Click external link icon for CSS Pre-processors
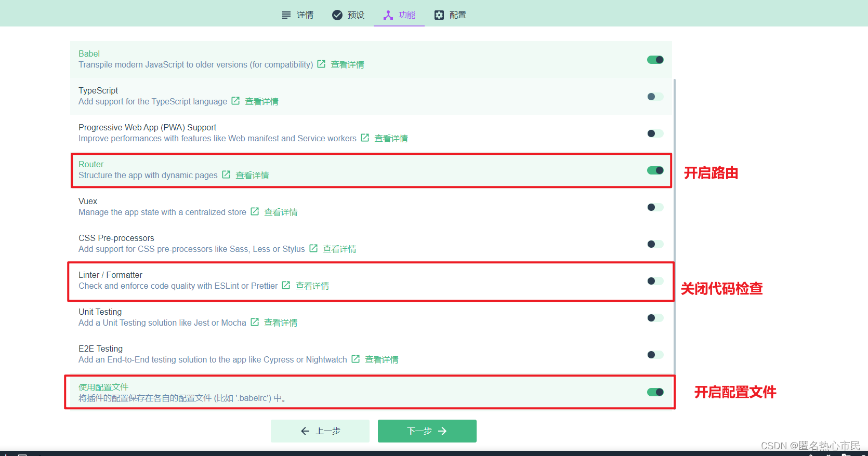Screen dimensions: 868x456 tap(313, 248)
